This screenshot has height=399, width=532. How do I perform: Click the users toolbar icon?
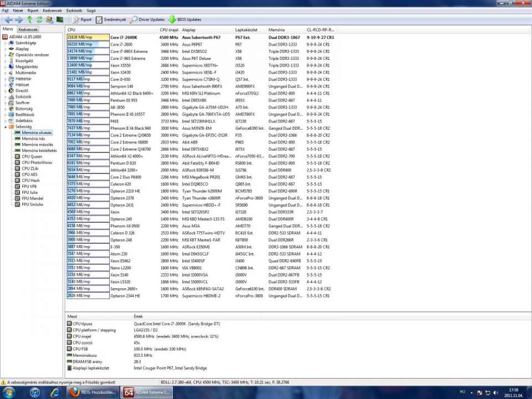coord(49,20)
